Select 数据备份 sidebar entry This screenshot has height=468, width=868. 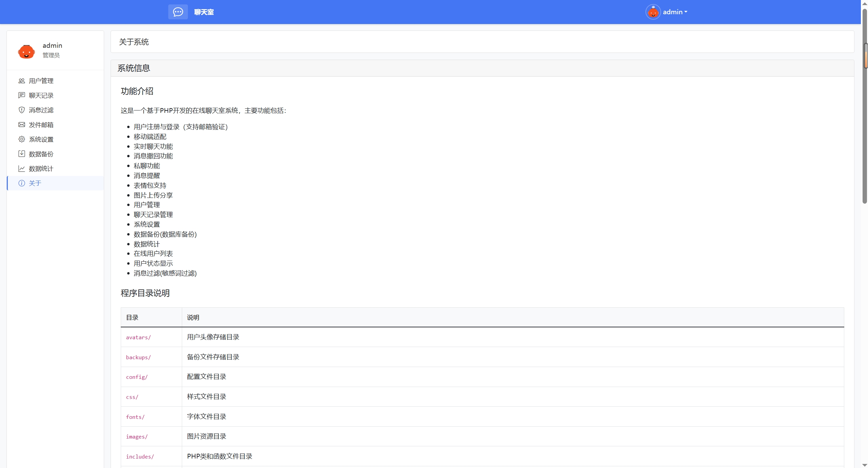point(41,154)
